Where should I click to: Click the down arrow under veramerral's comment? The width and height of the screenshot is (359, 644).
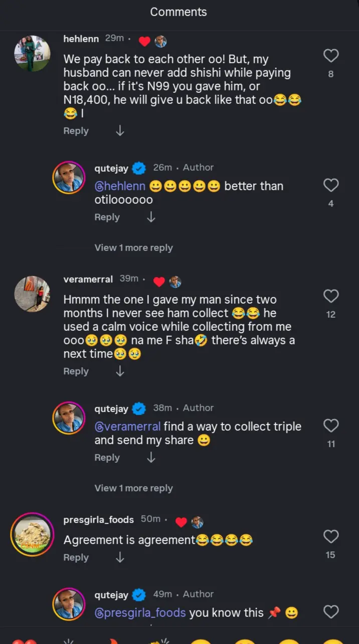(120, 371)
